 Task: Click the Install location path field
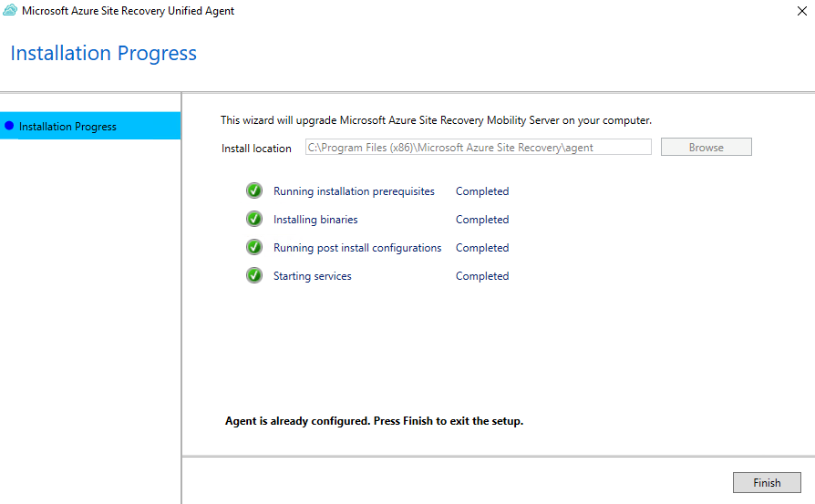point(478,148)
